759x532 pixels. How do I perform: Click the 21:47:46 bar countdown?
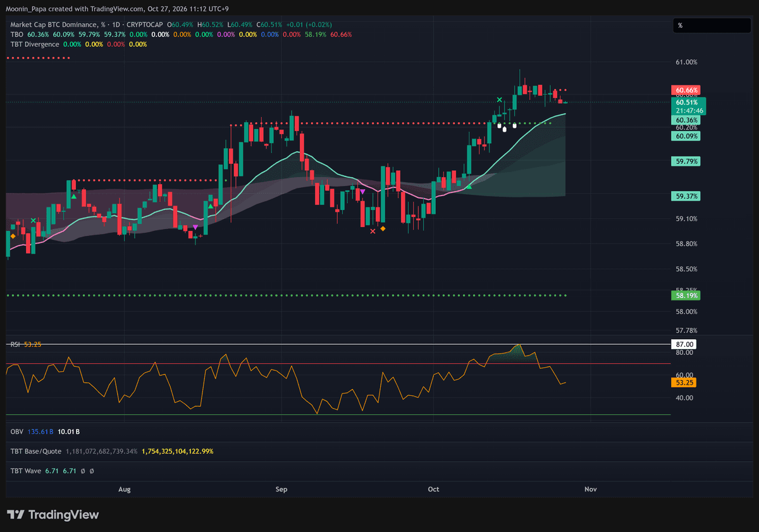point(689,111)
